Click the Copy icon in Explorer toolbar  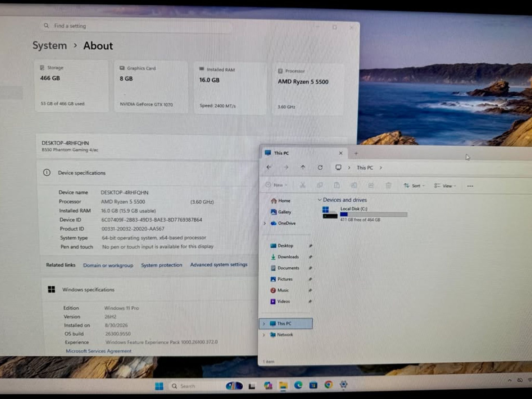click(320, 185)
